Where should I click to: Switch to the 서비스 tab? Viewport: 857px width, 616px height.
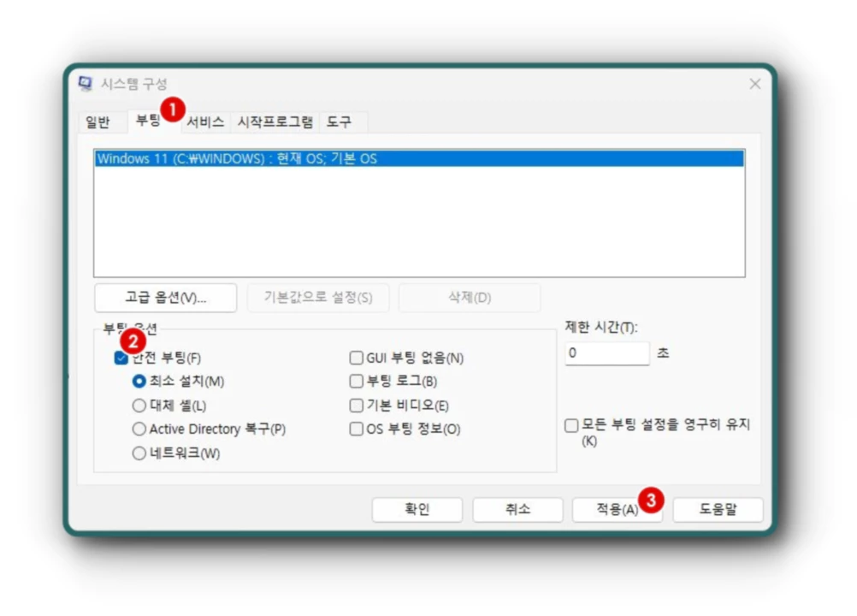(205, 121)
